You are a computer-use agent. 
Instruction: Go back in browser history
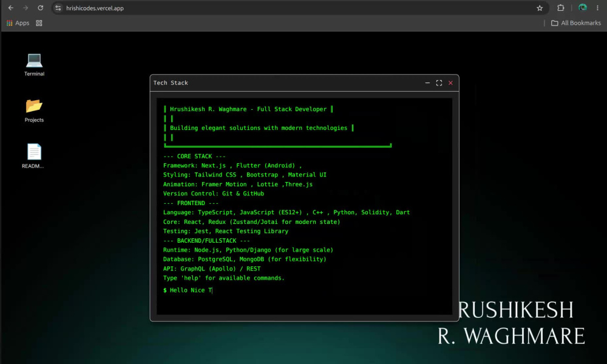[x=11, y=8]
